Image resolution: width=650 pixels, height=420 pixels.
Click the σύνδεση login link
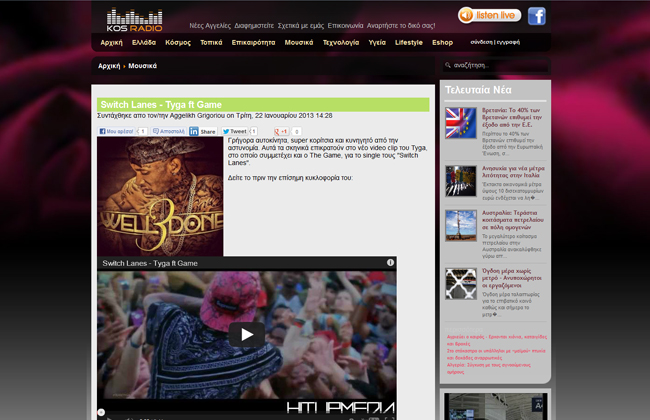481,42
